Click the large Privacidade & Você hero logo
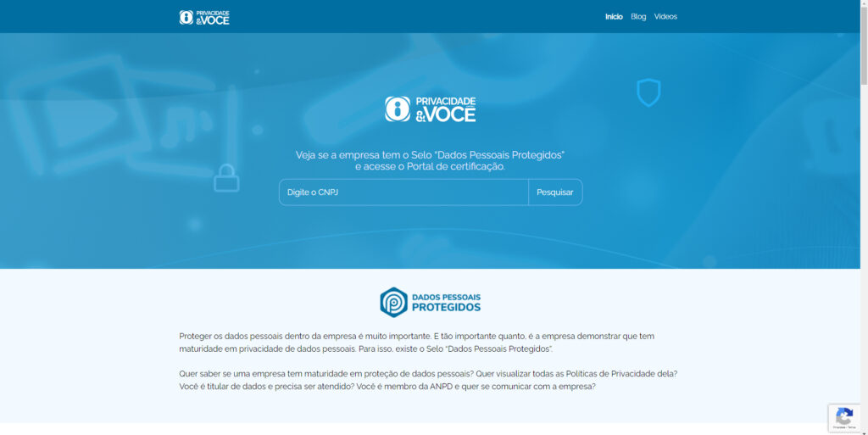868x435 pixels. point(430,109)
